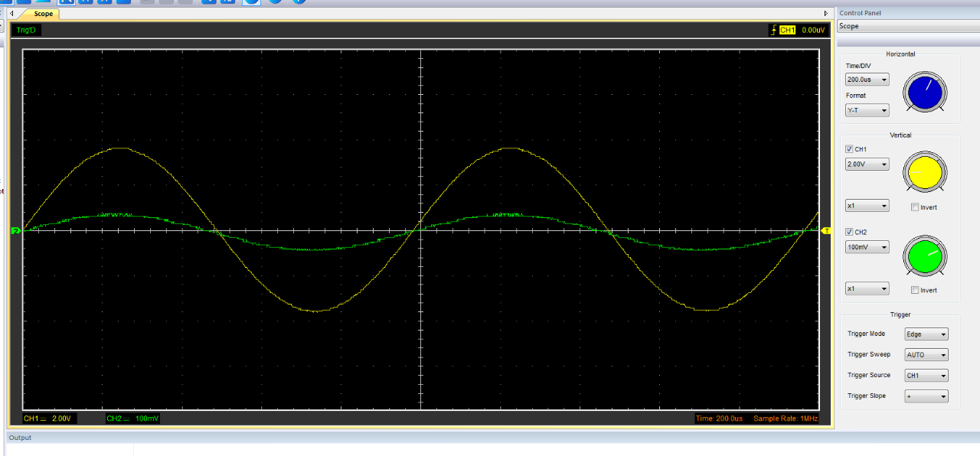Click the yellow CH1 vertical knob
The width and height of the screenshot is (980, 456).
click(x=924, y=171)
